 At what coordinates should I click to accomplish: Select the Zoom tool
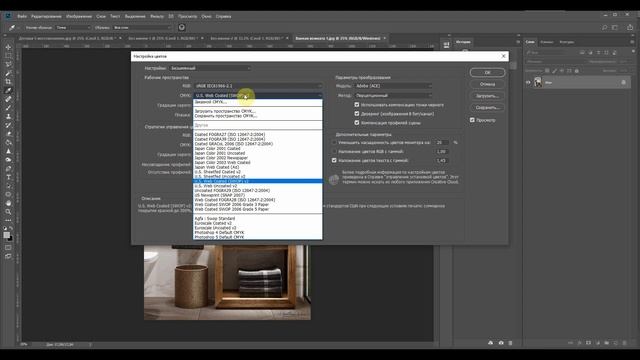[x=8, y=212]
